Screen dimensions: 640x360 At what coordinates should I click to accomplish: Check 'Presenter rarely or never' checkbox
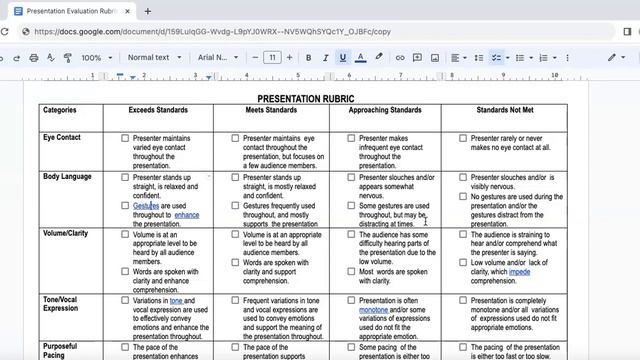[x=463, y=138]
